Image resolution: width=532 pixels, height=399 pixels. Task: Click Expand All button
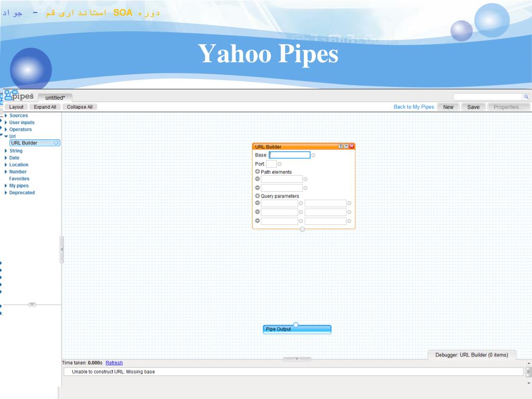45,107
